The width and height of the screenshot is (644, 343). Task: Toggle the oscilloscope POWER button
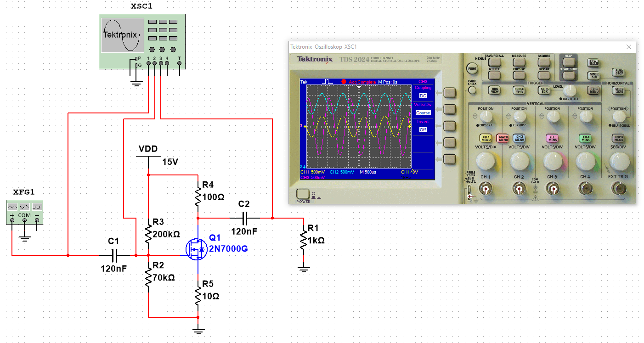point(303,195)
